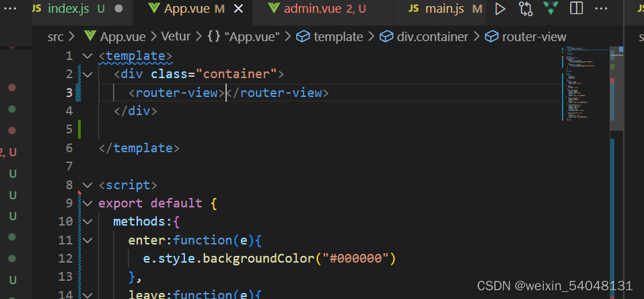Click line number 3 in the gutter
Image resolution: width=644 pixels, height=299 pixels.
69,92
